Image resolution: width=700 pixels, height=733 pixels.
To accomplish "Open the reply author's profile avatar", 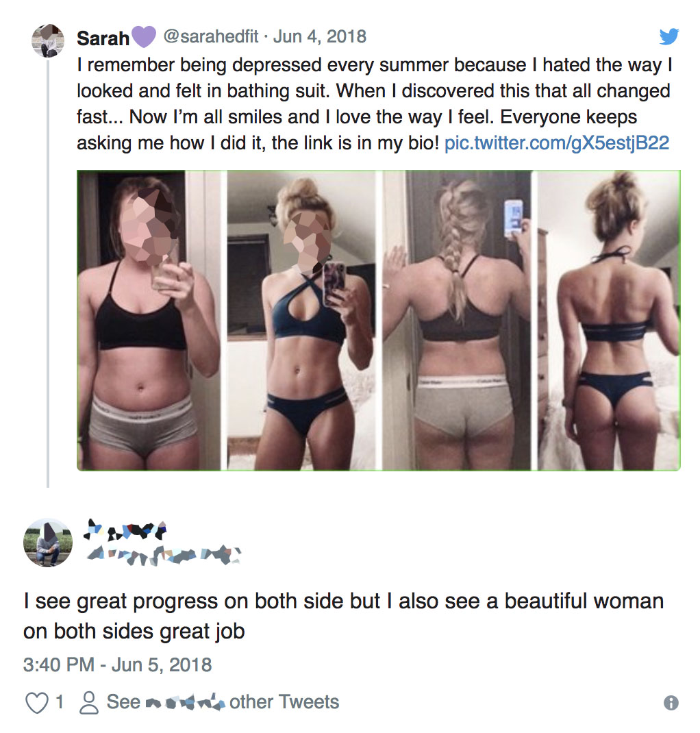I will pos(48,543).
